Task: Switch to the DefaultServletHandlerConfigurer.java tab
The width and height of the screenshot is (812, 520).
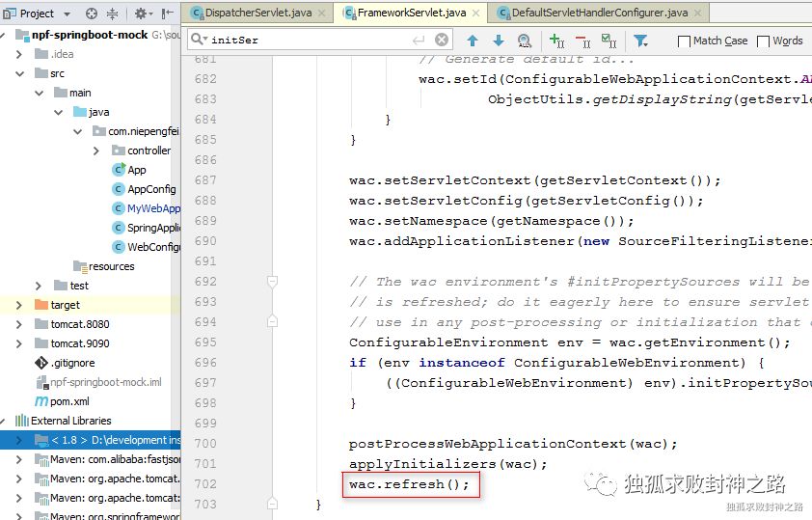Action: click(600, 13)
